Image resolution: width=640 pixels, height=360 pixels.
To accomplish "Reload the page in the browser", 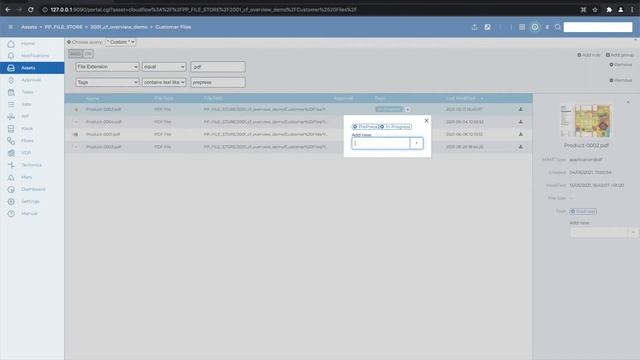I will tap(31, 9).
